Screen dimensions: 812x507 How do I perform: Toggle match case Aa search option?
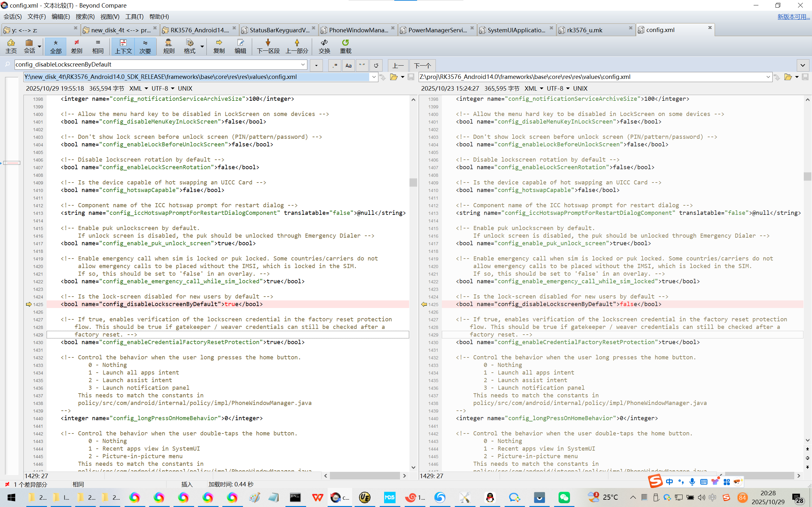[348, 65]
